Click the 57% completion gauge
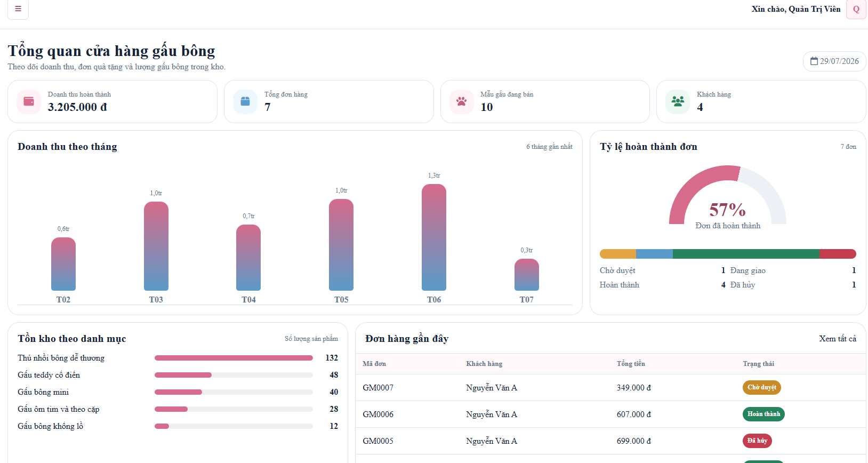 point(728,195)
